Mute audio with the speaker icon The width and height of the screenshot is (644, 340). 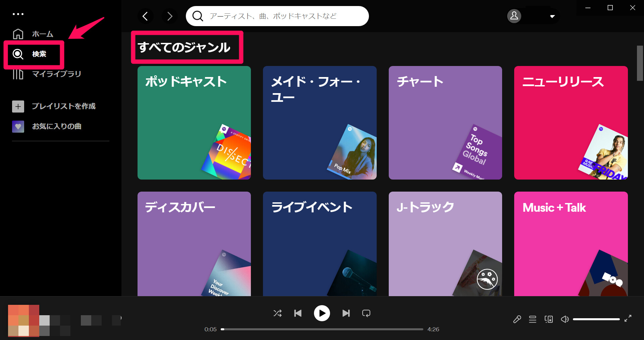click(x=565, y=319)
